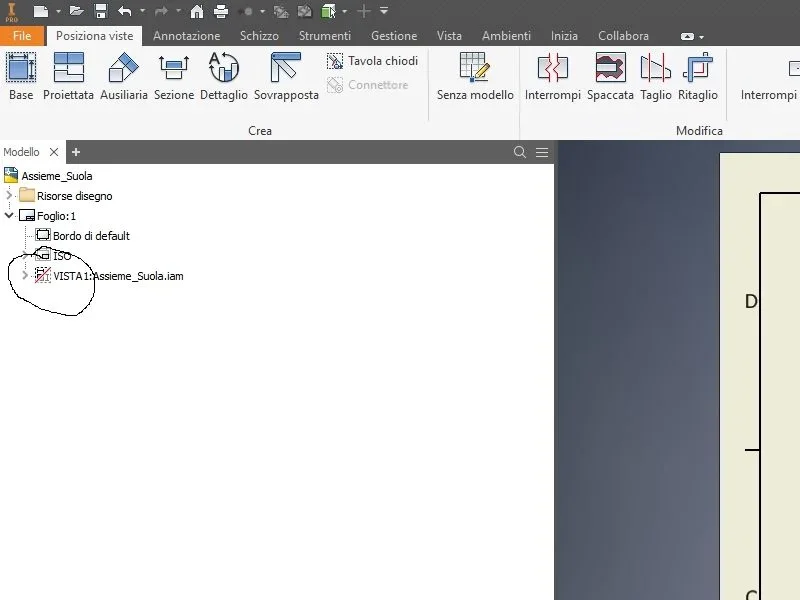The width and height of the screenshot is (800, 600).
Task: Click the Taglio slice tool
Action: (656, 76)
